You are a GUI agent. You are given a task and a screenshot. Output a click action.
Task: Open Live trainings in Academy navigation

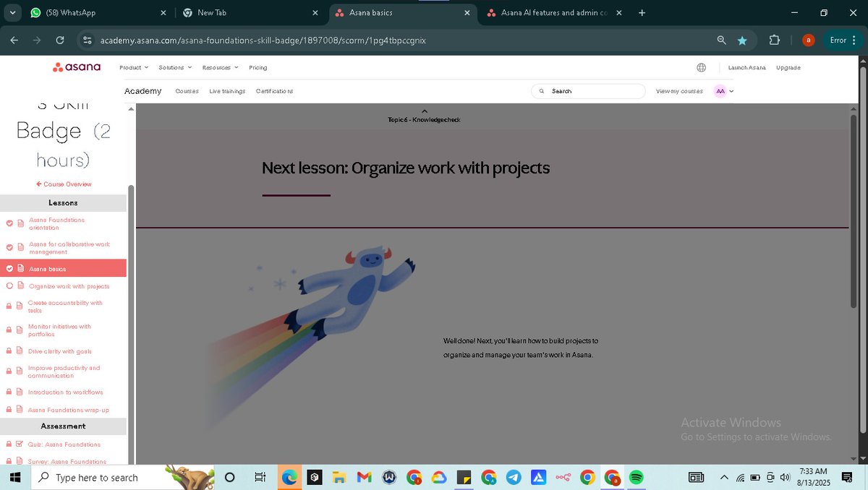pyautogui.click(x=227, y=91)
